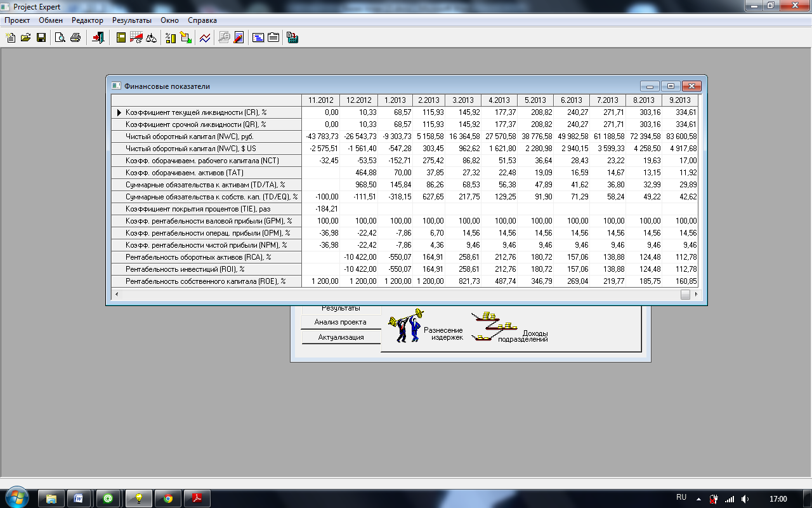Open the olive book toolbar icon

(121, 37)
